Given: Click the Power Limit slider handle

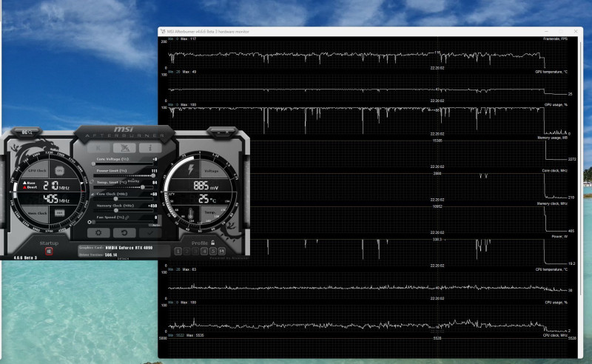Looking at the screenshot, I should click(153, 175).
